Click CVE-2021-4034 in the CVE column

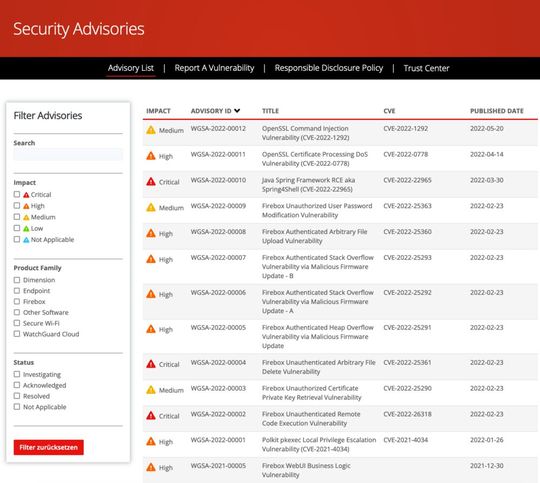click(406, 440)
